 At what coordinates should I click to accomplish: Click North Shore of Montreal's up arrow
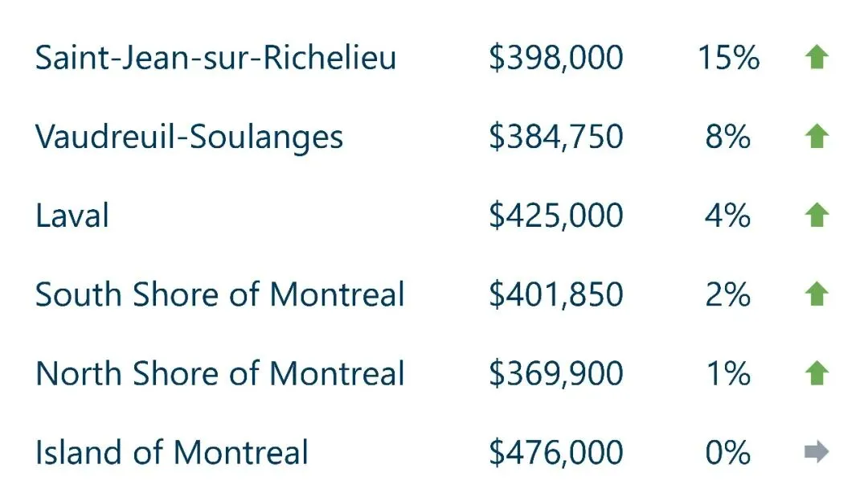pos(816,373)
